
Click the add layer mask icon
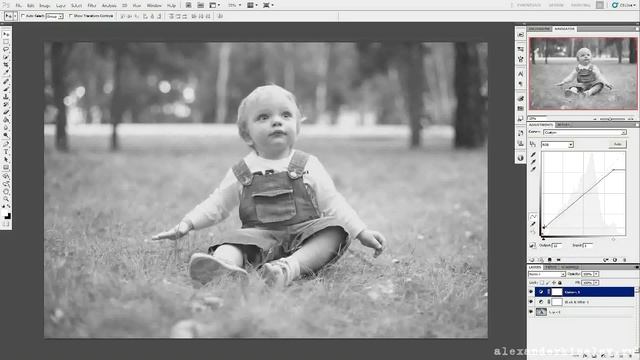(x=594, y=356)
